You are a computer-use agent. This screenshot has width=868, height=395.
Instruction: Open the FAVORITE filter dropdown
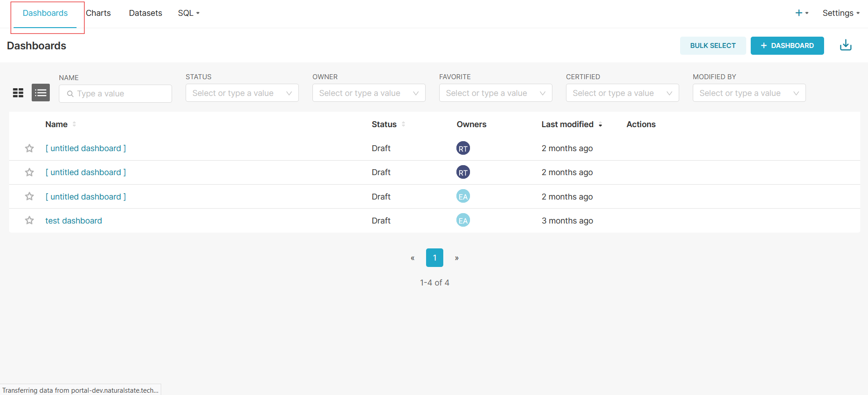point(496,93)
